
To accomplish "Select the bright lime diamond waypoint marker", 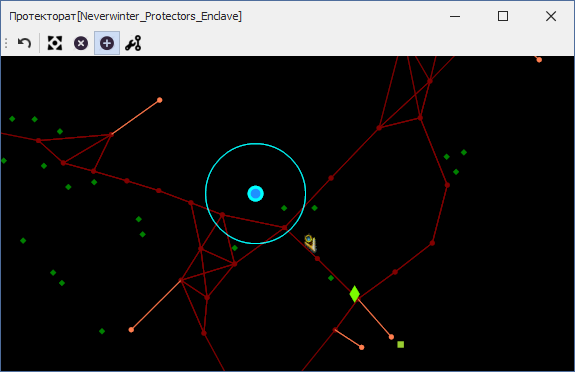I will coord(355,294).
